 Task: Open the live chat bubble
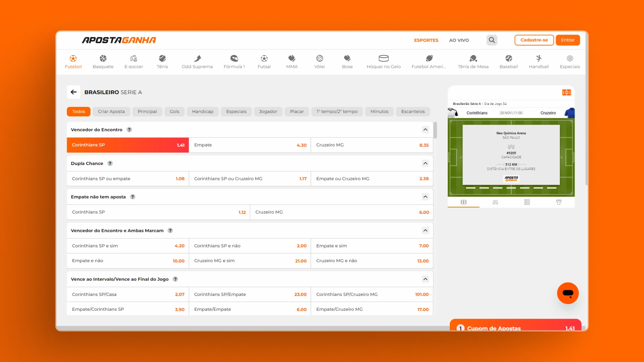[568, 293]
